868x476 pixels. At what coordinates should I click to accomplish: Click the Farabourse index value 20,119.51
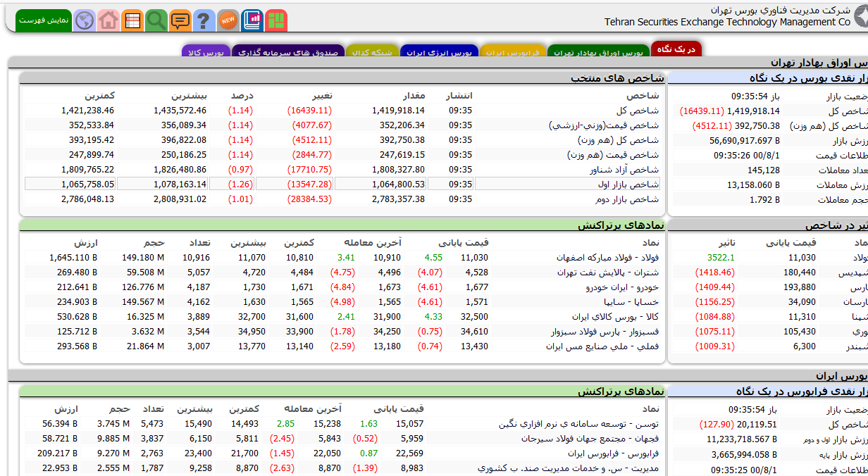point(757,424)
